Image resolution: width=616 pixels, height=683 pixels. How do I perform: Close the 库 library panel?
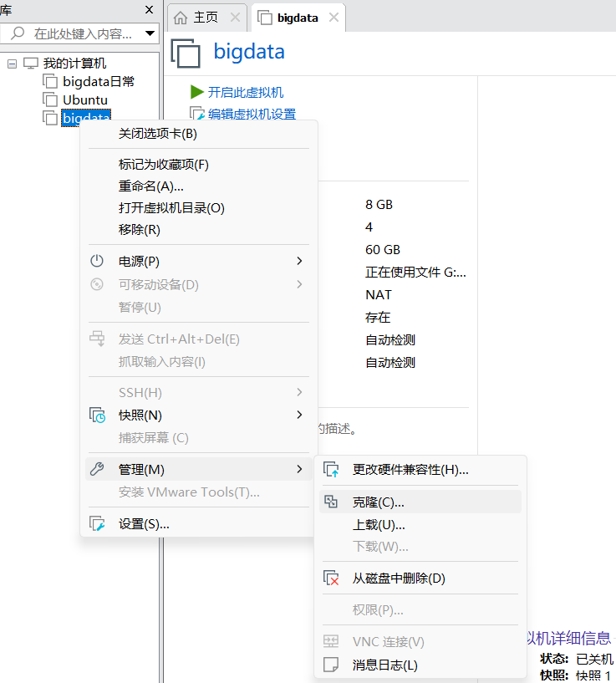149,9
